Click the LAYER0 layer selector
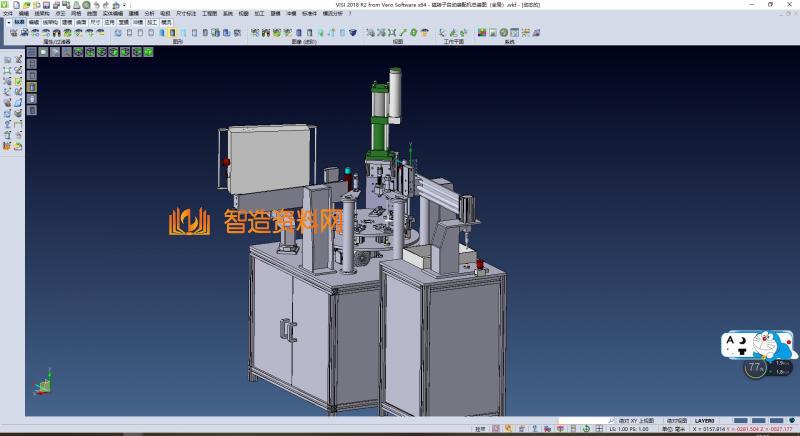Screen dimensions: 800x436 click(x=705, y=420)
